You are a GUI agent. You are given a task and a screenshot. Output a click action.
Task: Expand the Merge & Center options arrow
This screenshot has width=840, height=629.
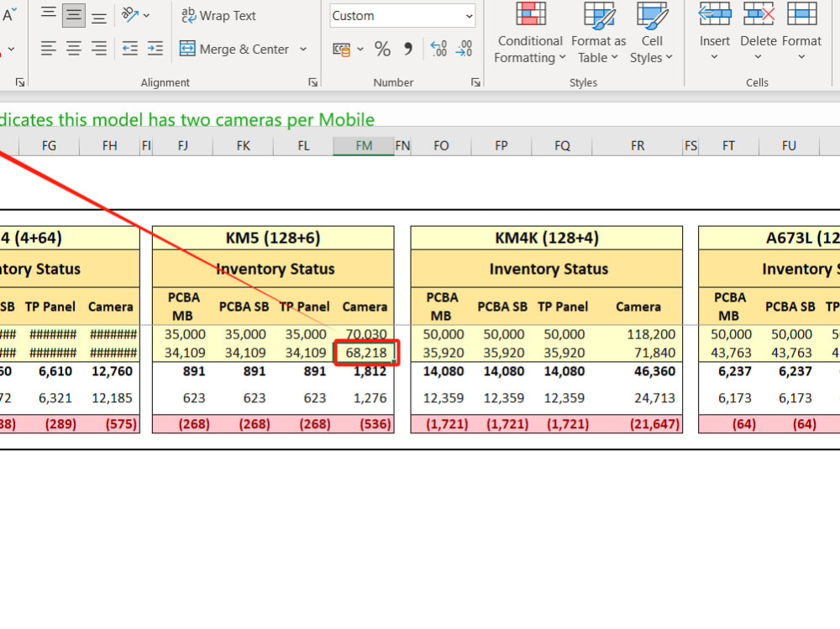pos(303,49)
